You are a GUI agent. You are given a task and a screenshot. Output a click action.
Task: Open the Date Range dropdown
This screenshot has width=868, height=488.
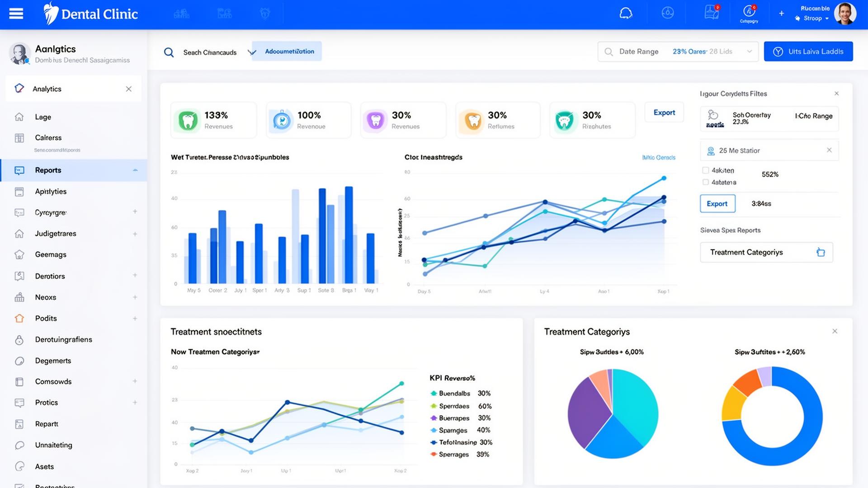coord(678,52)
